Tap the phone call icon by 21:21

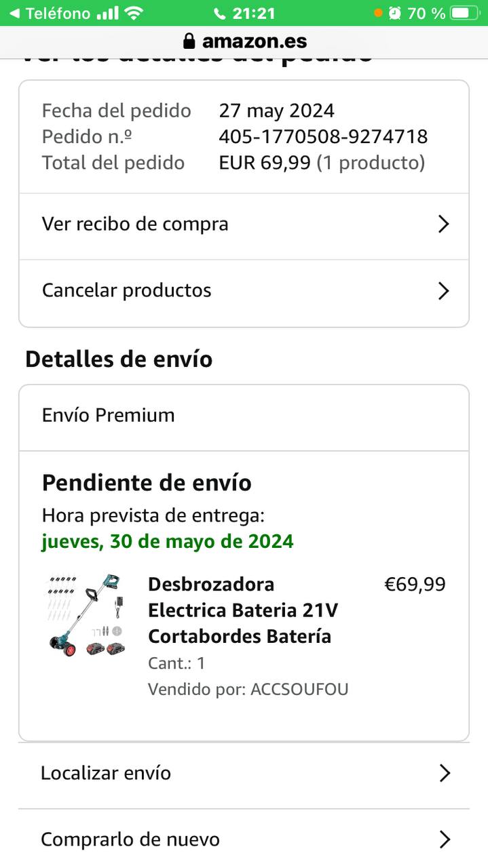coord(219,13)
